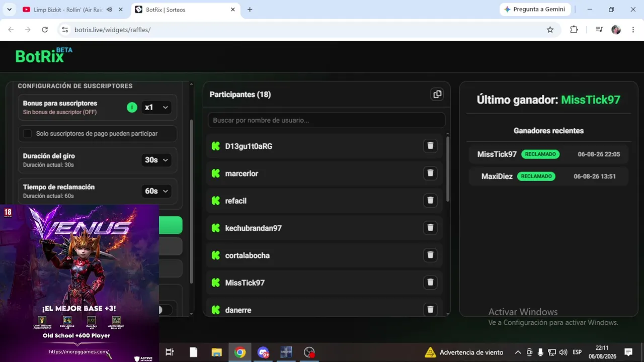
Task: Click the Kick logo next to MissTick97 participant
Action: click(x=216, y=283)
